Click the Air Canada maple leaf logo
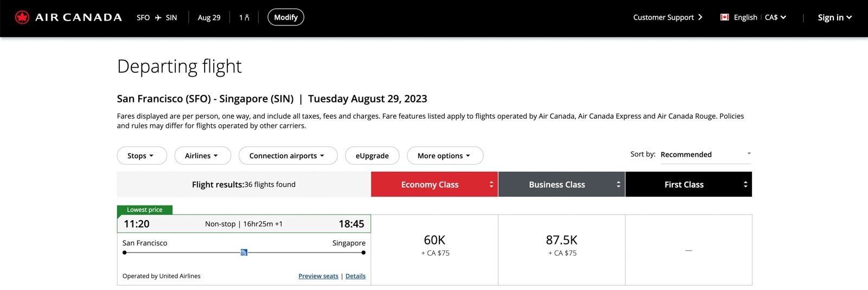 (x=22, y=17)
